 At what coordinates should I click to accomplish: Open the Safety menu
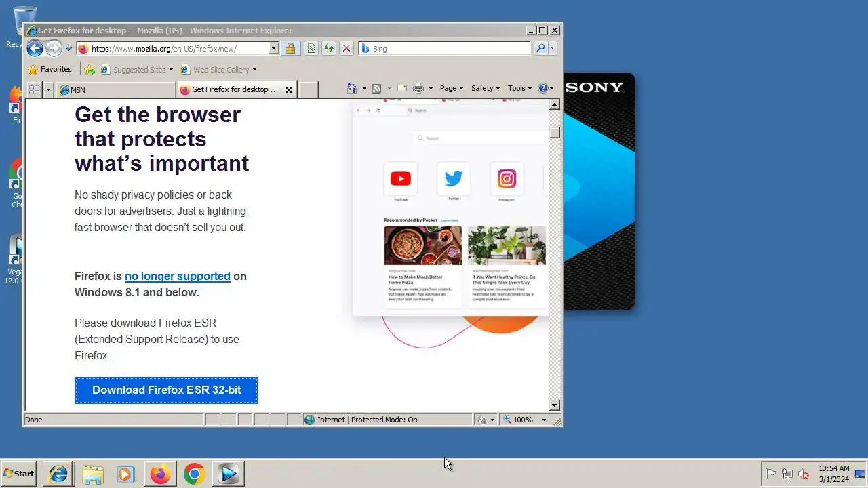click(x=485, y=88)
